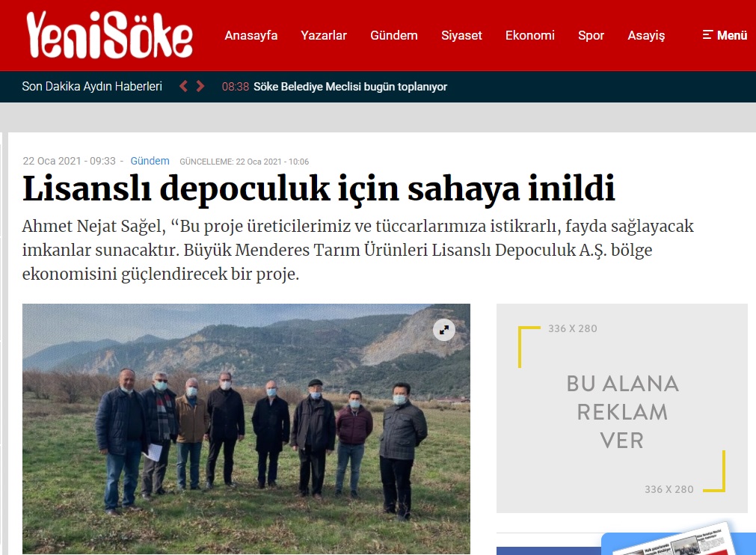
Task: Open the Ekonomi section
Action: tap(530, 35)
